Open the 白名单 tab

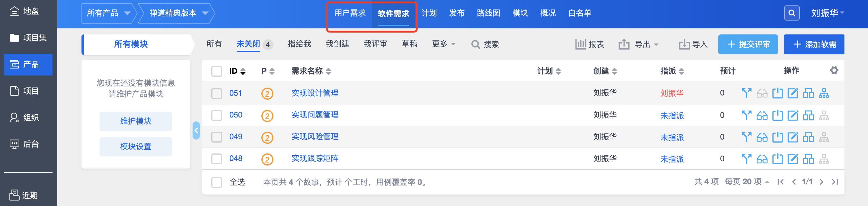[579, 13]
